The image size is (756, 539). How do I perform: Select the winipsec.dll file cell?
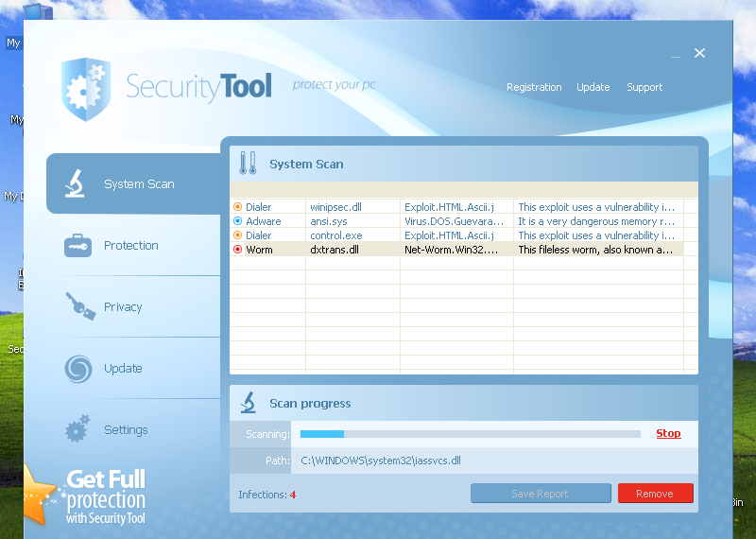click(x=352, y=207)
